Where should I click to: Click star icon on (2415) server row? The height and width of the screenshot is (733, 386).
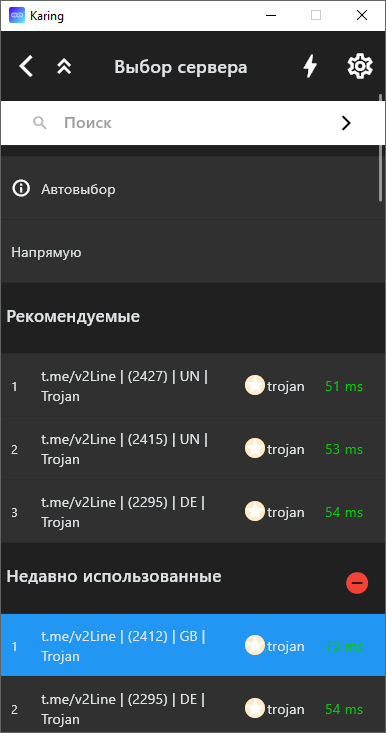[x=255, y=449]
